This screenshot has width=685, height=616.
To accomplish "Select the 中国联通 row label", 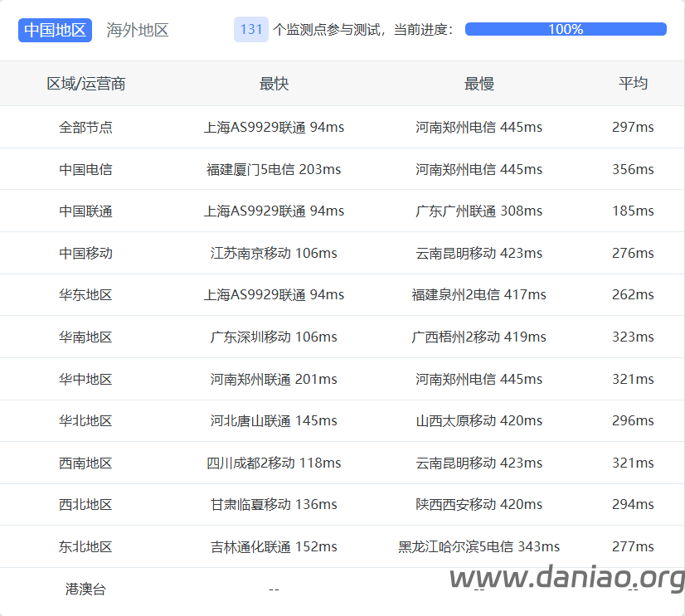I will click(85, 211).
